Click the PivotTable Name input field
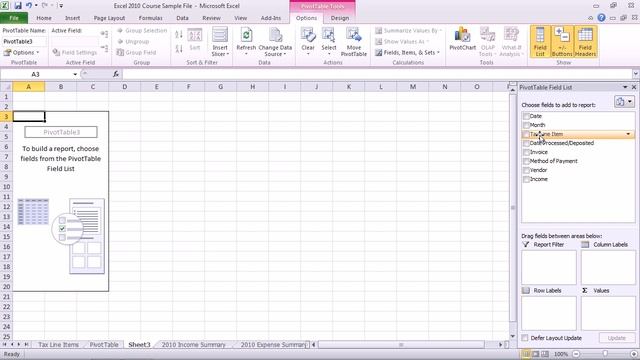 point(24,42)
